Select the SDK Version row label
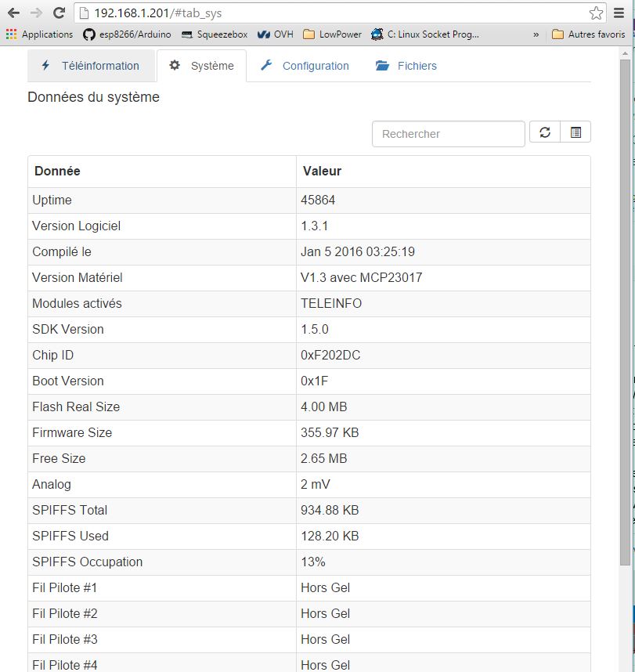635x672 pixels. tap(68, 329)
